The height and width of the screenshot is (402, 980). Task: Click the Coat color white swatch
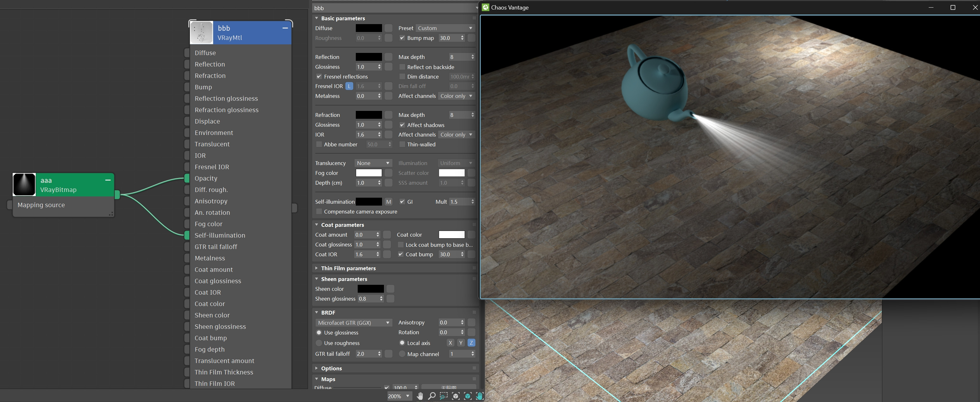(x=452, y=234)
